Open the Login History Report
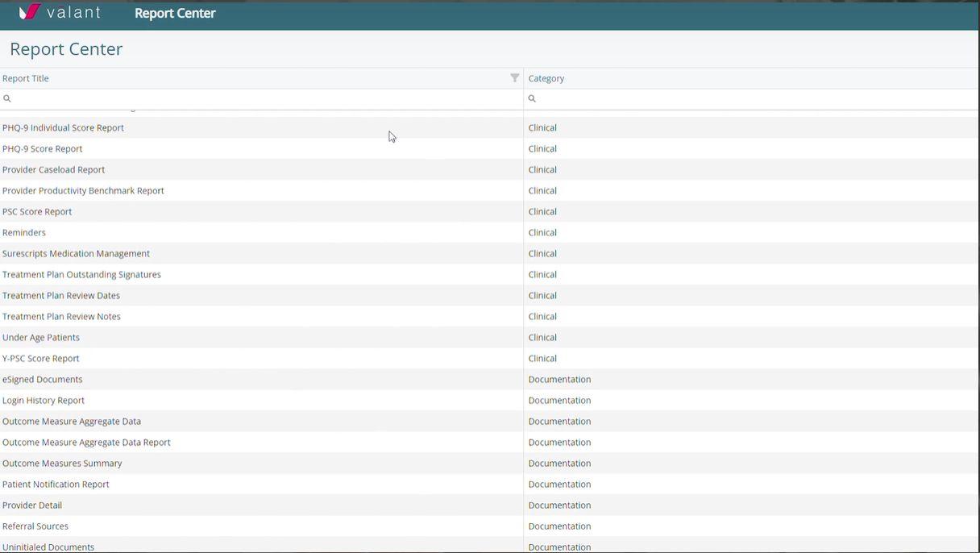The height and width of the screenshot is (553, 980). click(44, 400)
